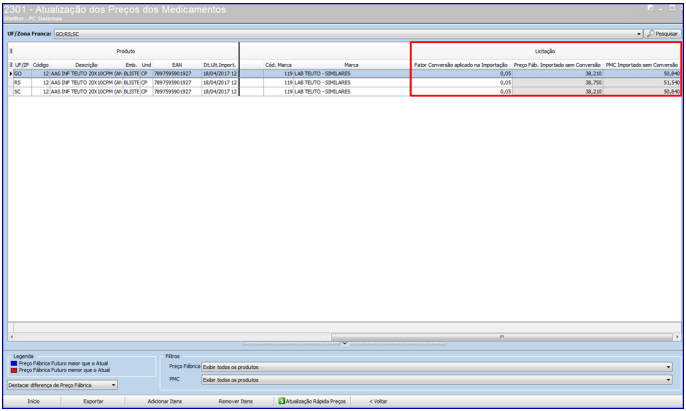Click the date 18/04/2017 in the GO row
Image resolution: width=686 pixels, height=411 pixels.
(220, 74)
